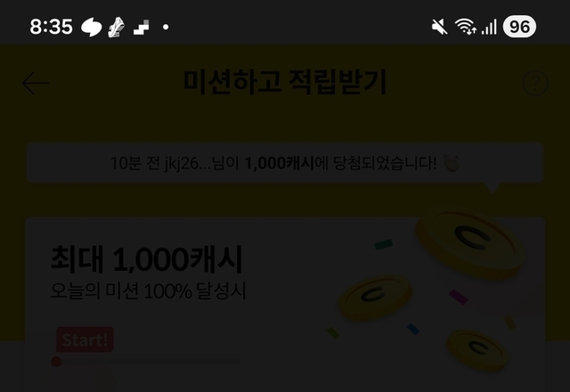The height and width of the screenshot is (392, 570).
Task: Tap the lightning swirl notification icon
Action: tap(91, 27)
